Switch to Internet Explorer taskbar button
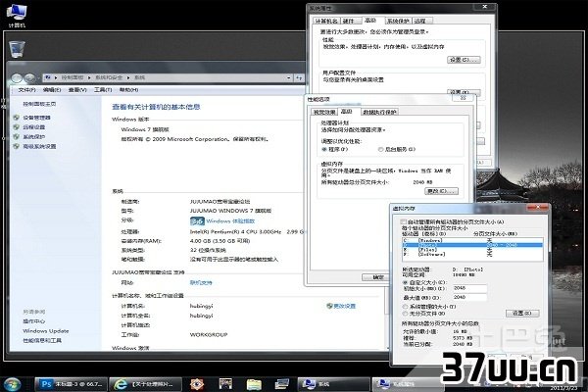This screenshot has width=588, height=392. (145, 384)
